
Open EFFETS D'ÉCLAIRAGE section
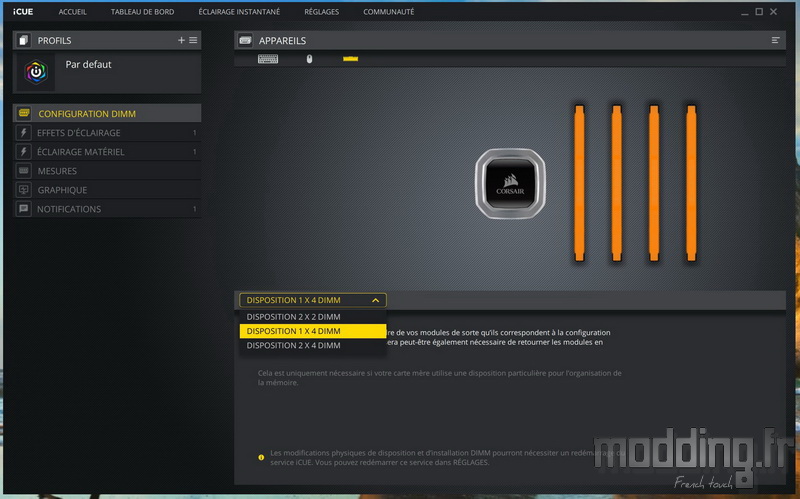(107, 133)
